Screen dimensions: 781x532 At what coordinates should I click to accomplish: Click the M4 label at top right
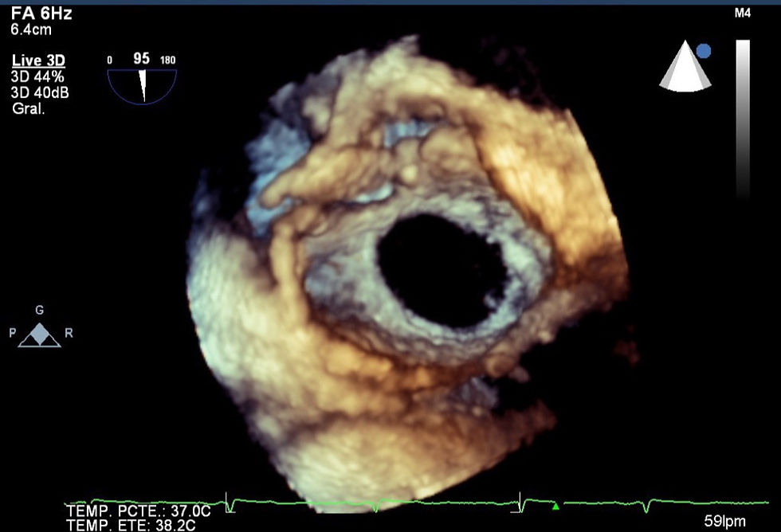(742, 14)
